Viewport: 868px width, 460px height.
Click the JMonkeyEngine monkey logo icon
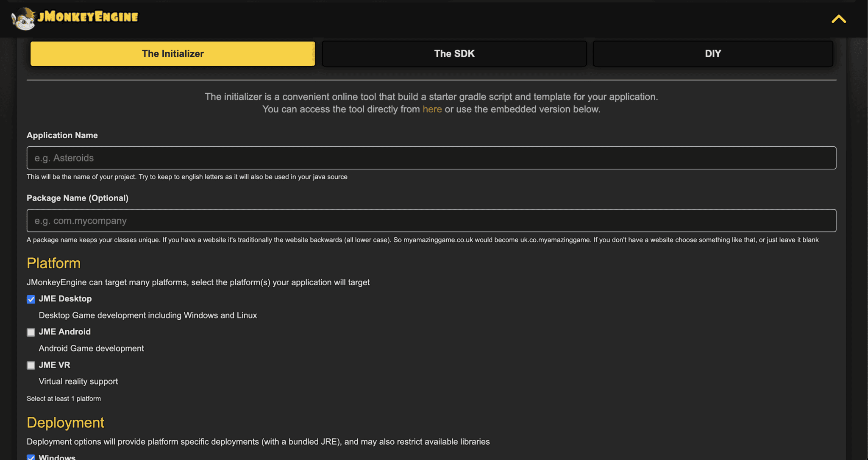(23, 19)
